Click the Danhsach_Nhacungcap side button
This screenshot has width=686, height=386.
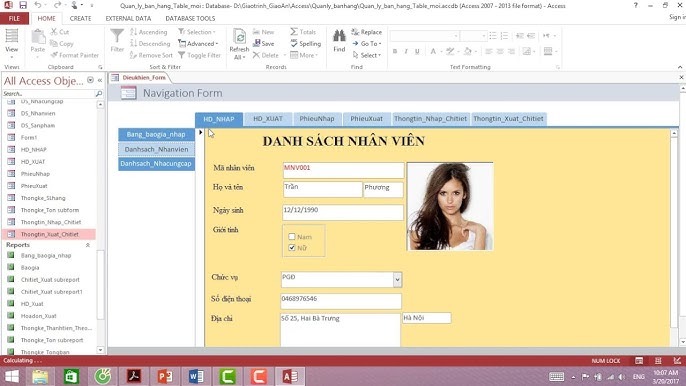click(x=156, y=164)
